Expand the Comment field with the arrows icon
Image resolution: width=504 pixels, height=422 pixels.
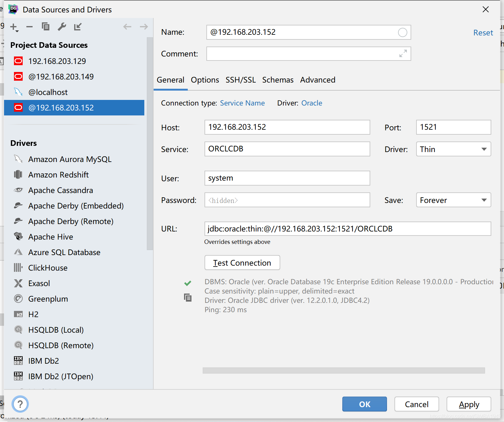point(403,54)
